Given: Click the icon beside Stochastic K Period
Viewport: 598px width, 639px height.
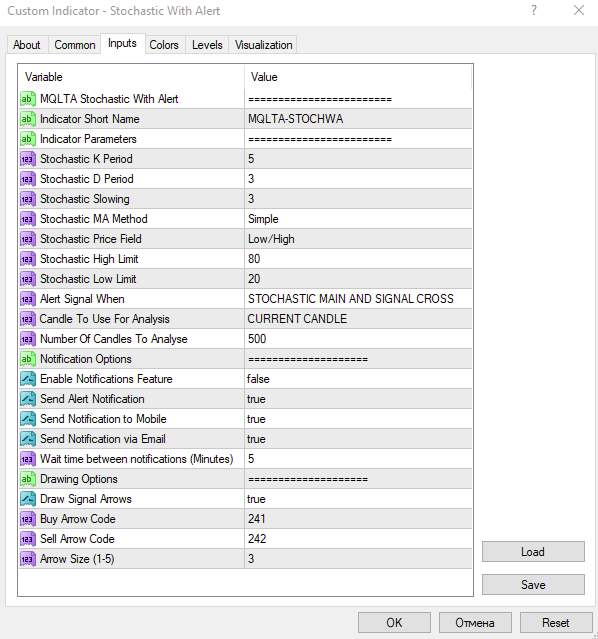Looking at the screenshot, I should (x=28, y=159).
